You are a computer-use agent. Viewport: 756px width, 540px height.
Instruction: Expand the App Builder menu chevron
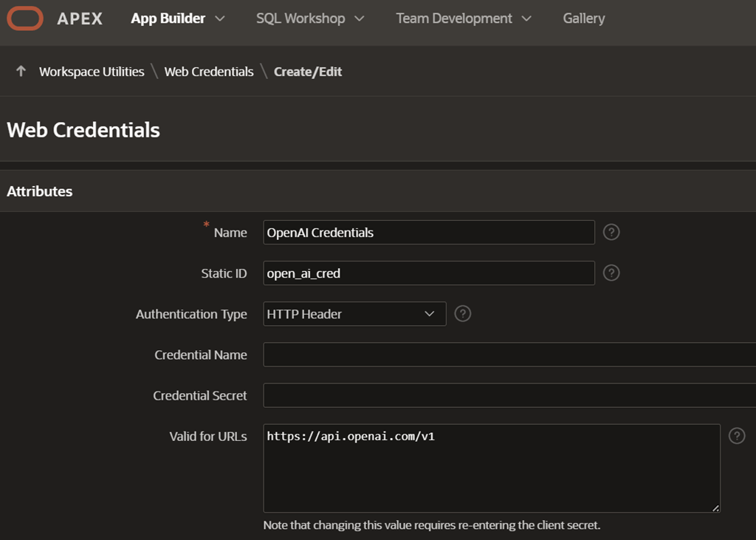pos(219,18)
